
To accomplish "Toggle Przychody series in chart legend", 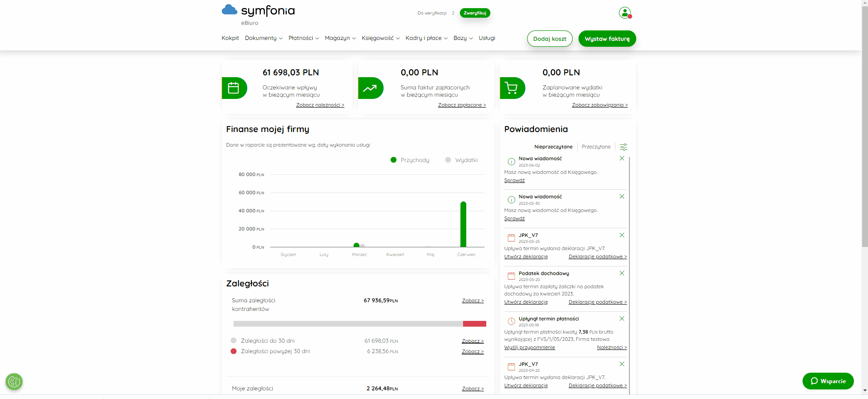I will [x=410, y=160].
